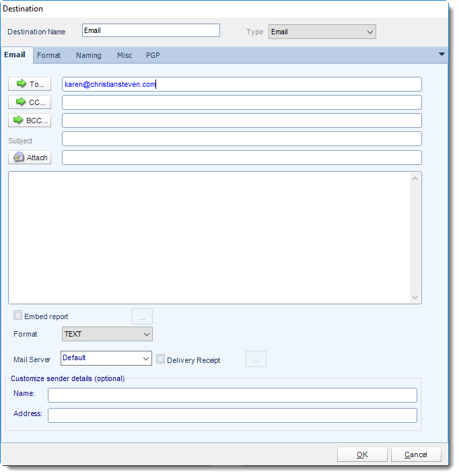
Task: Click ellipsis button beside Delivery Receipt
Action: click(256, 359)
